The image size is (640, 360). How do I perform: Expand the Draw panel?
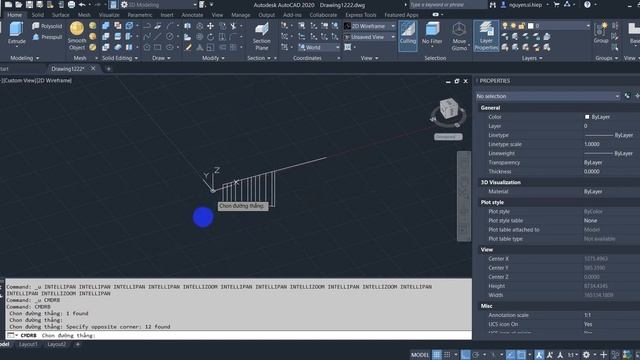(x=161, y=58)
